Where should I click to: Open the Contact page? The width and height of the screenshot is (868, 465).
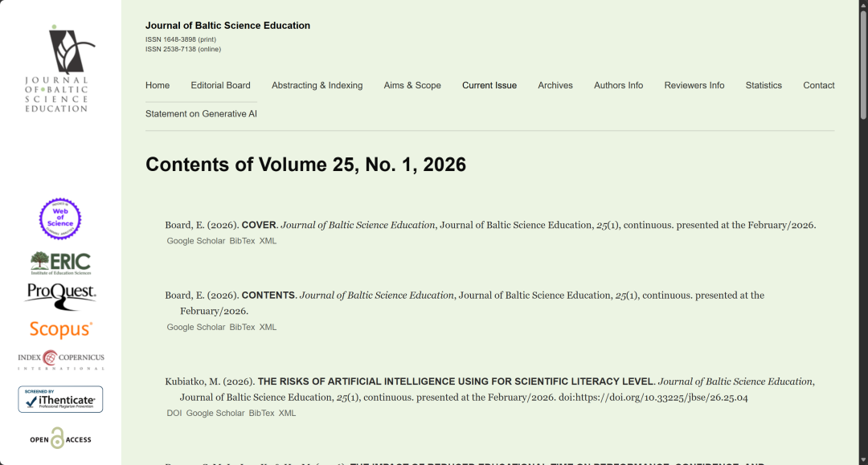(819, 85)
